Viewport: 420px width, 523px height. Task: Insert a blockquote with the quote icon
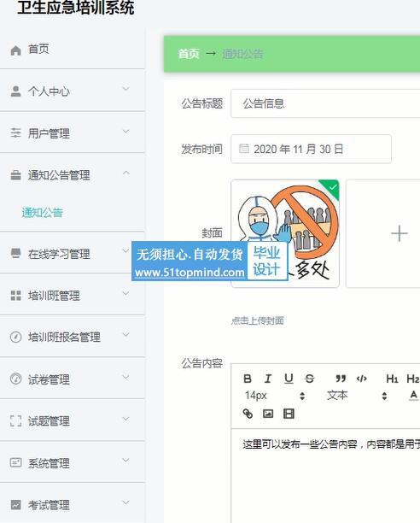click(341, 379)
